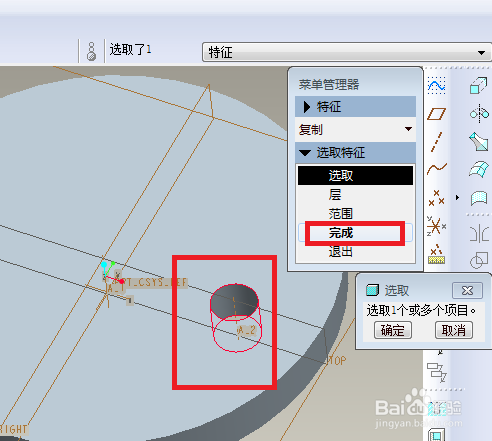Viewport: 492px width, 441px height.
Task: Select the greyed Pattern tool icon
Action: coord(436,372)
